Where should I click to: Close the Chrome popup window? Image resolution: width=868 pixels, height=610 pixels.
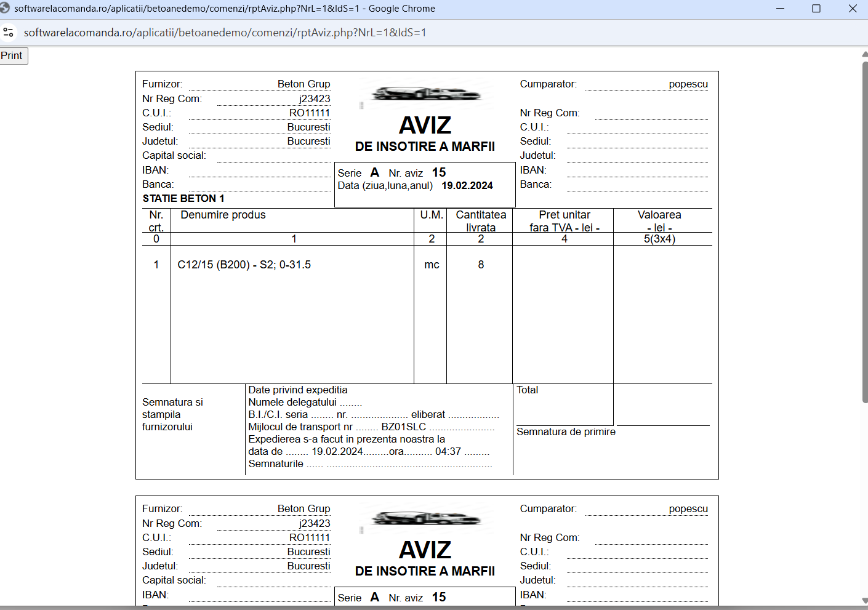853,9
